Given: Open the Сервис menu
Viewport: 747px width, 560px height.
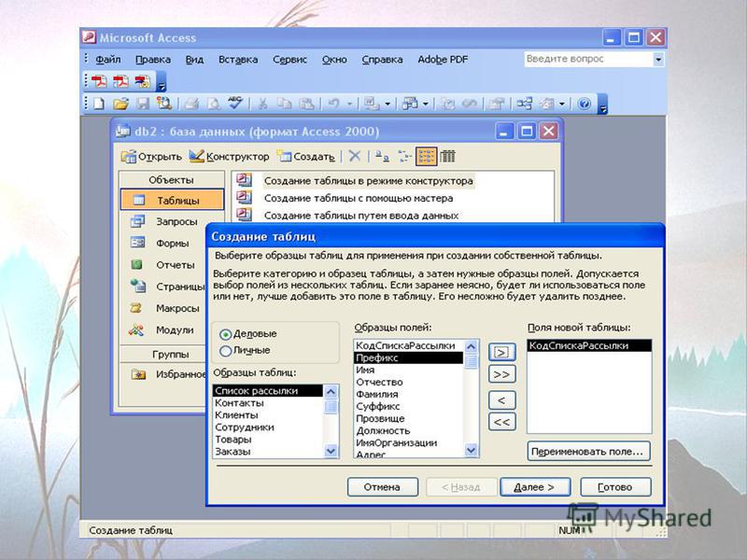Looking at the screenshot, I should tap(289, 60).
